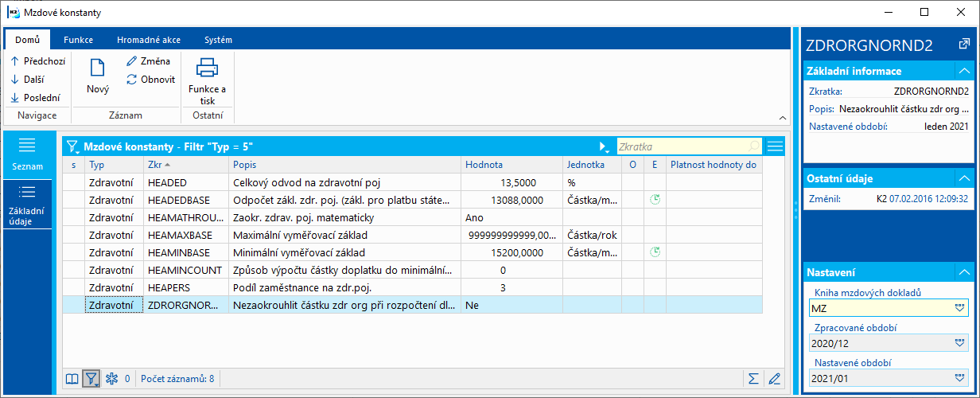This screenshot has height=398, width=980.
Task: Click the s column header
Action: 74,165
